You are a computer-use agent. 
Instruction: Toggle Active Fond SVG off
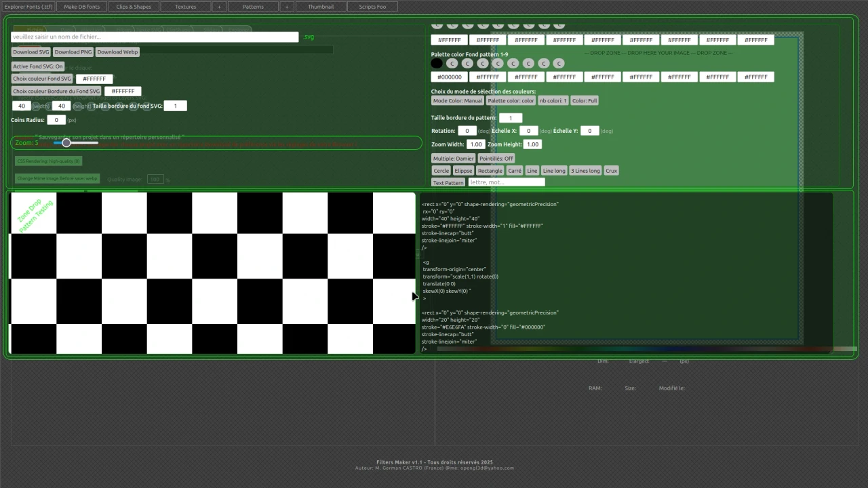[37, 66]
